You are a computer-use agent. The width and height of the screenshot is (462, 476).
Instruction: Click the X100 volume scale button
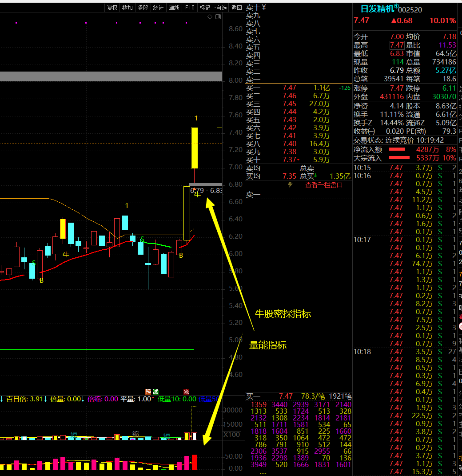pos(232,434)
